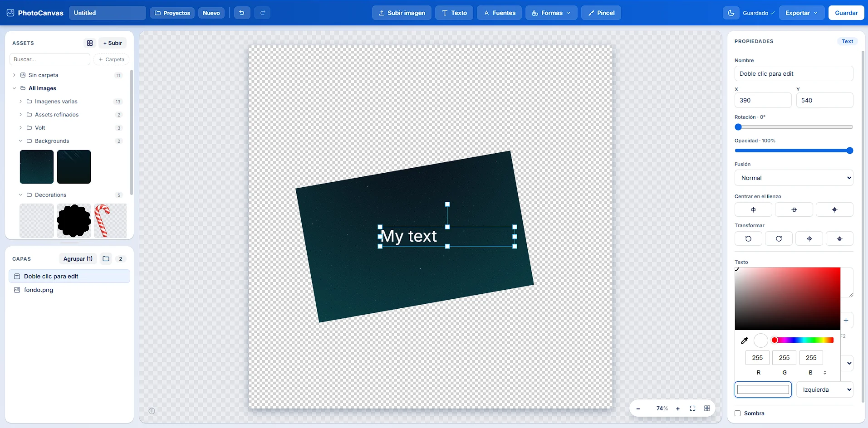Expand the Assets refinados folder
Screen dimensions: 868x428
(x=20, y=115)
